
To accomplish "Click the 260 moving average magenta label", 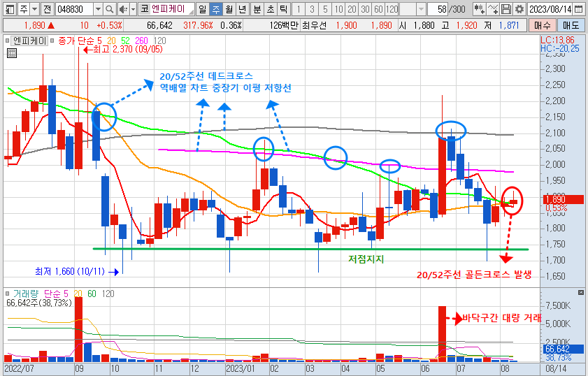I will [x=141, y=41].
